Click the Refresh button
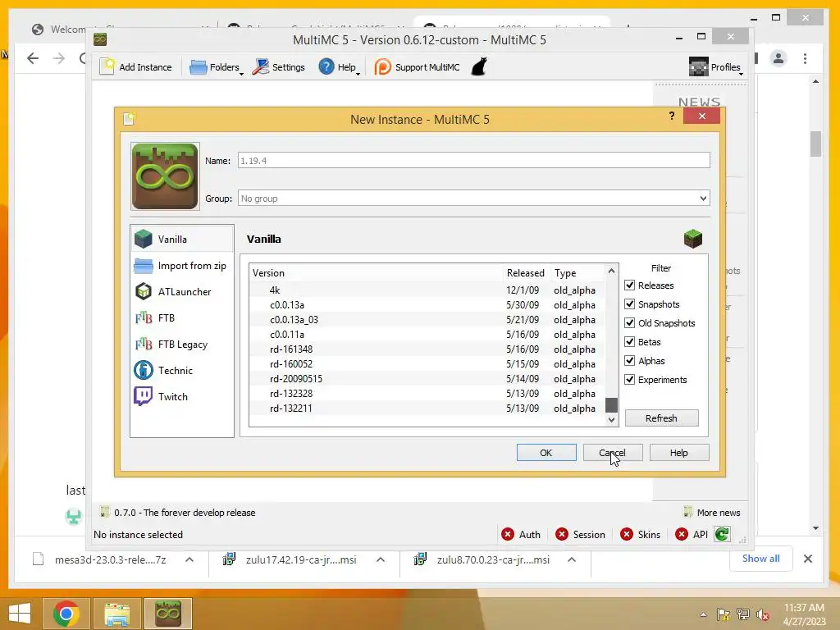 [662, 418]
